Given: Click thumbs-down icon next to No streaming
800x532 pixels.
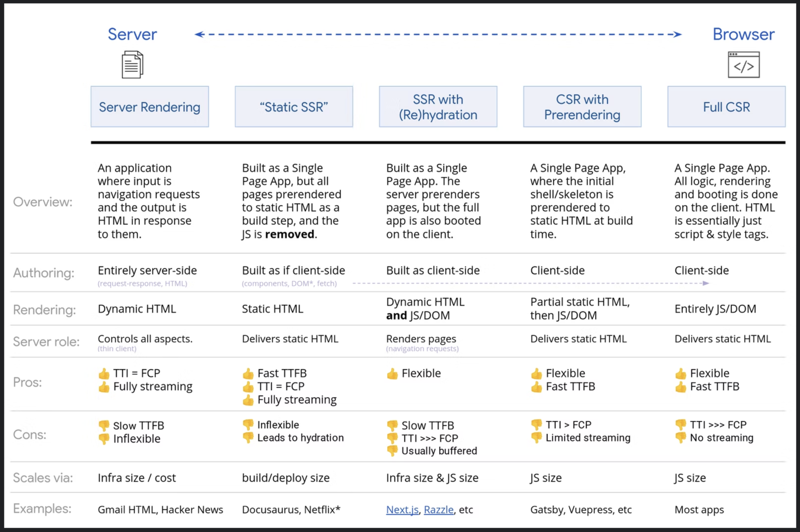Looking at the screenshot, I should (x=681, y=437).
